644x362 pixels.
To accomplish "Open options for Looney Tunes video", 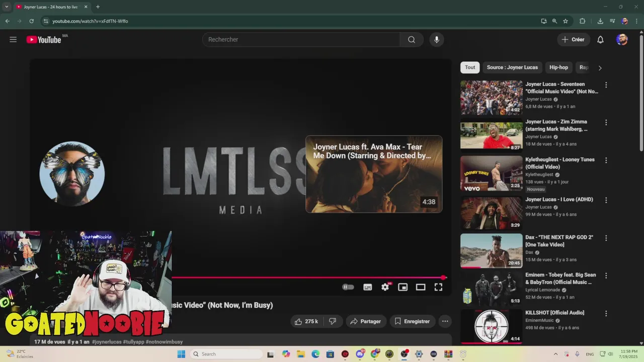I will (x=606, y=160).
